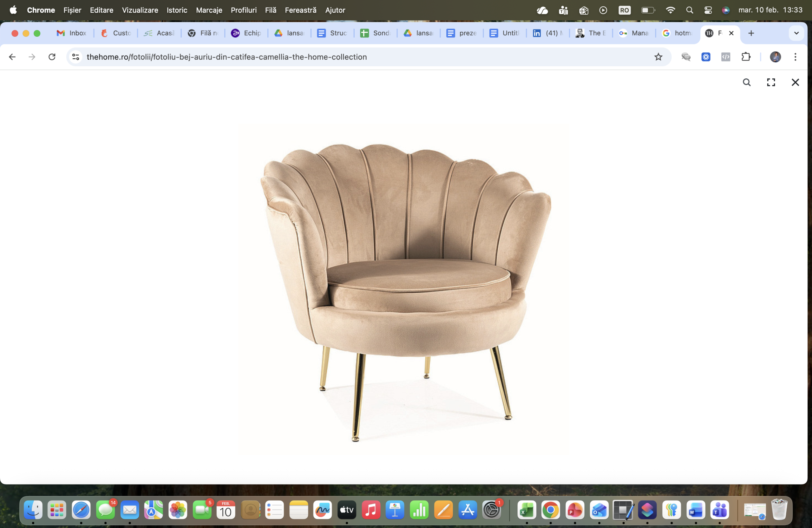Open the Istoric menu

click(177, 10)
